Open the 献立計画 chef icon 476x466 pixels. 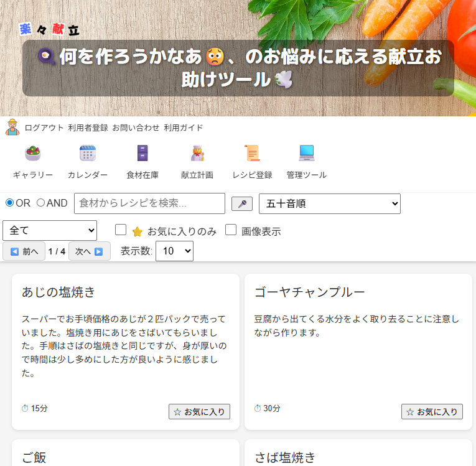pos(197,153)
